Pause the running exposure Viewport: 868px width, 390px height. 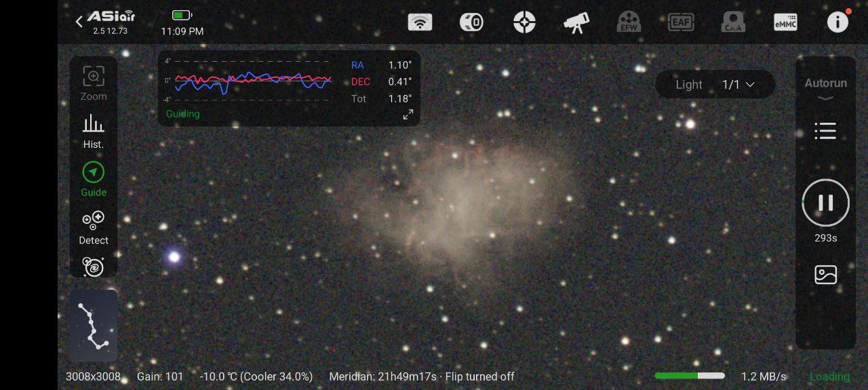(x=825, y=203)
